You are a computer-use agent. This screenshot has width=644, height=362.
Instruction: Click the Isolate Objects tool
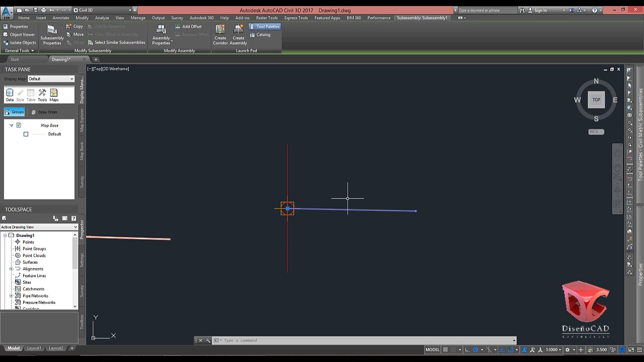[x=19, y=43]
